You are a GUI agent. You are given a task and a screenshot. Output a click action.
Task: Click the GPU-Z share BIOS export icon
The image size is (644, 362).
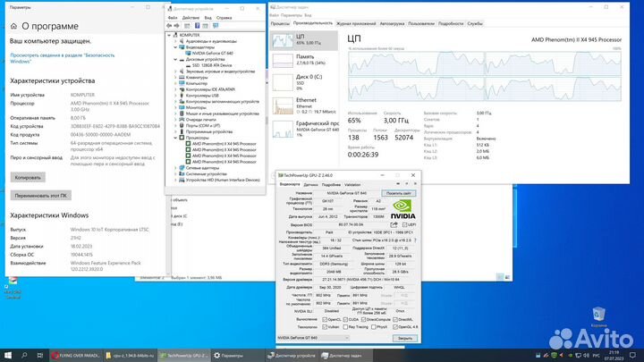(x=394, y=224)
